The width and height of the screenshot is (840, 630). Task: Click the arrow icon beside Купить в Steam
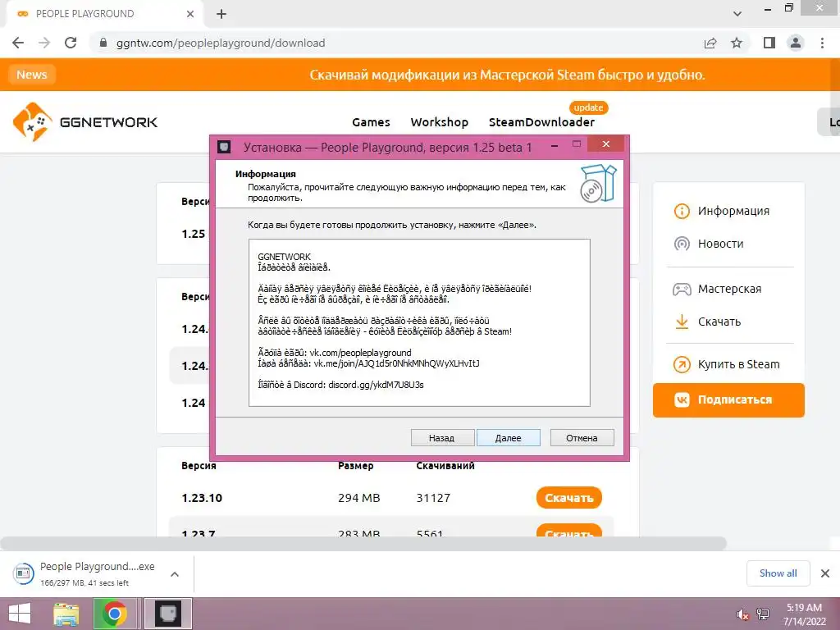point(682,365)
